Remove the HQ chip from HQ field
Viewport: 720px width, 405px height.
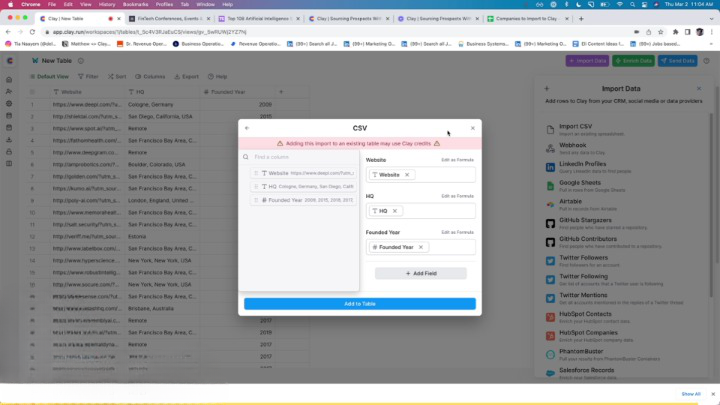(x=395, y=211)
